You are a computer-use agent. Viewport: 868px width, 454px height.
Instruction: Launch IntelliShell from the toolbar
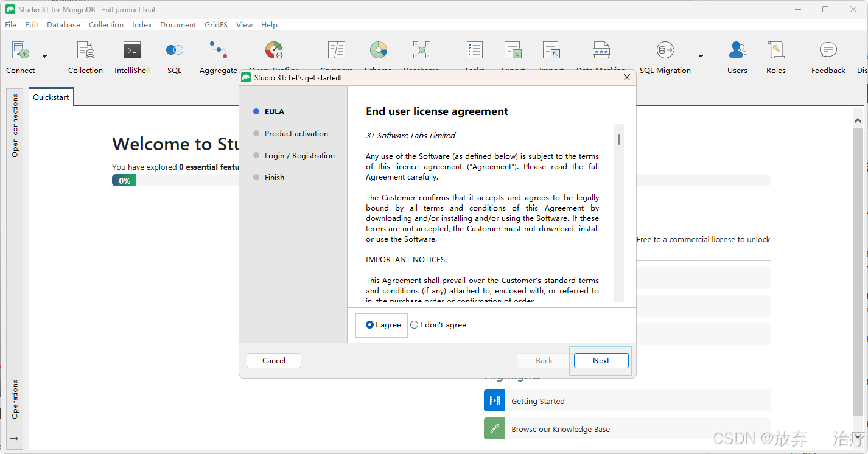(132, 51)
